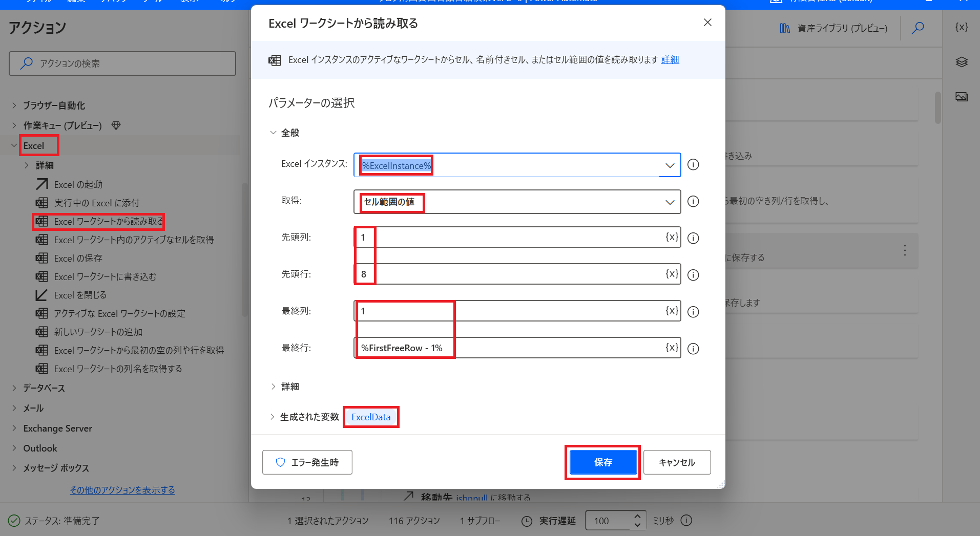Open info tooltip for 取得 field
Viewport: 980px width, 536px height.
coord(693,201)
